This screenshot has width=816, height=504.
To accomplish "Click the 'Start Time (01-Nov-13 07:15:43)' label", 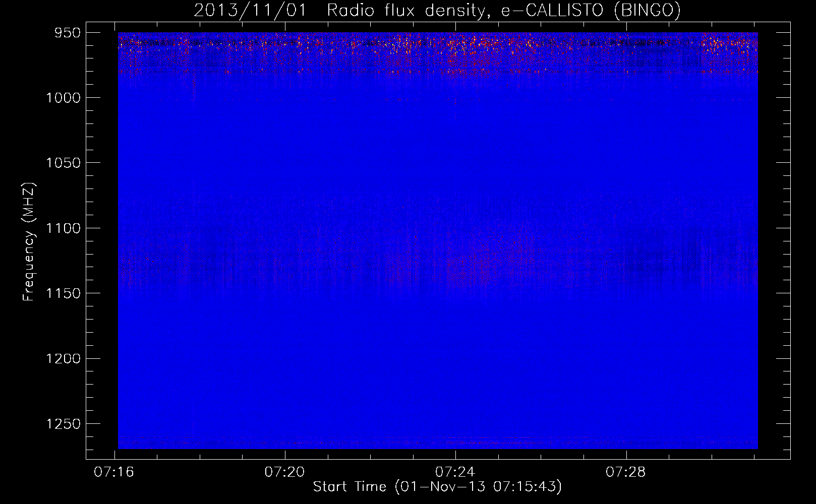I will pyautogui.click(x=437, y=487).
